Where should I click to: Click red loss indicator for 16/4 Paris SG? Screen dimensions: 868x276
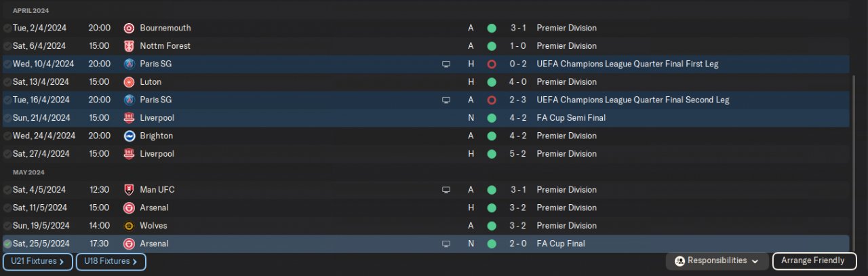pyautogui.click(x=492, y=100)
